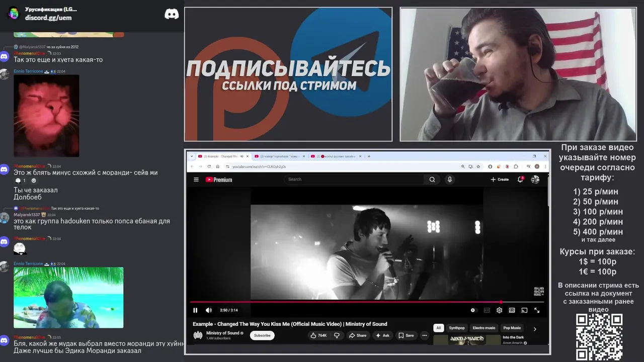Switch to the second YouTube browser tab
Image resolution: width=644 pixels, height=362 pixels.
[280, 156]
